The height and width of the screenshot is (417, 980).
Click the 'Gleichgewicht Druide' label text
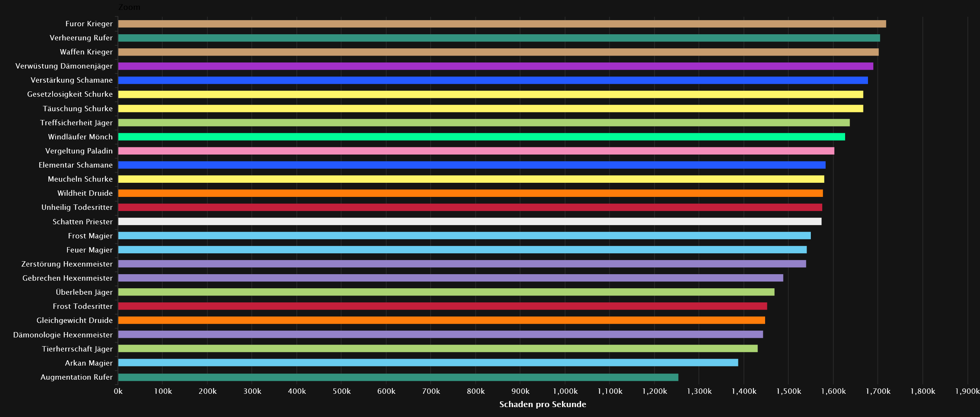pos(75,321)
